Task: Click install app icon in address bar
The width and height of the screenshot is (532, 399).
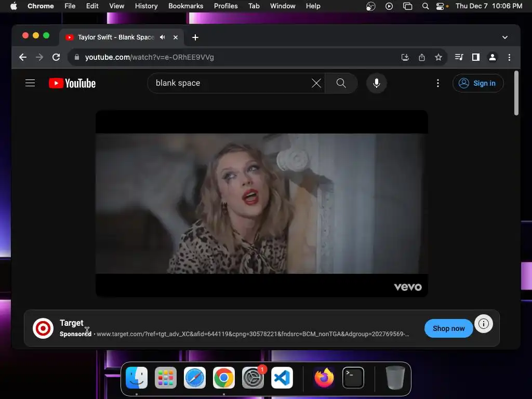Action: (x=405, y=57)
